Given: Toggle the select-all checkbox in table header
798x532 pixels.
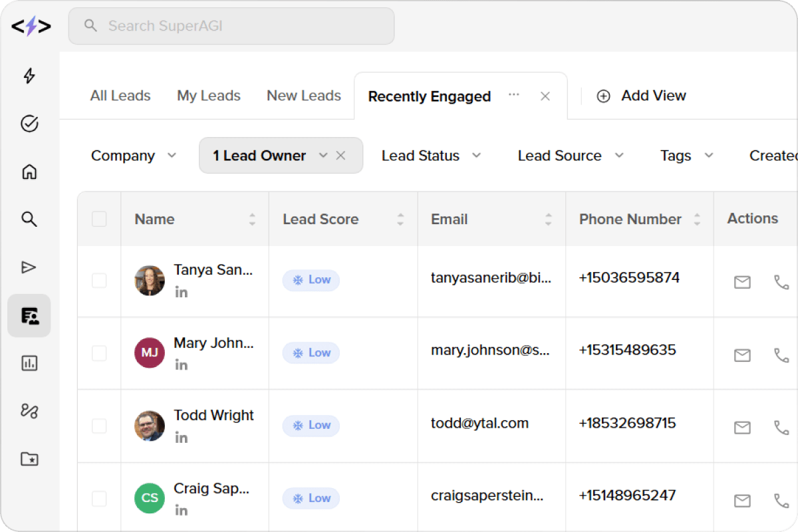Looking at the screenshot, I should click(x=99, y=219).
